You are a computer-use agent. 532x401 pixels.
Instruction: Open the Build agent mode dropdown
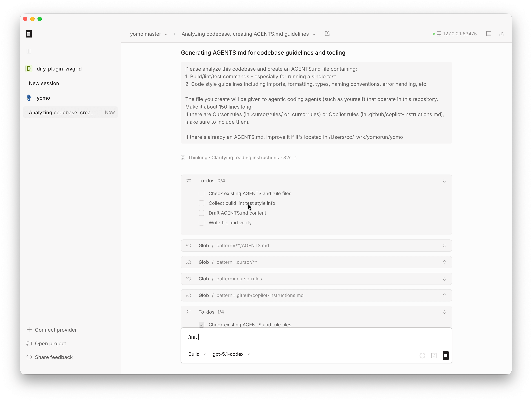coord(197,354)
